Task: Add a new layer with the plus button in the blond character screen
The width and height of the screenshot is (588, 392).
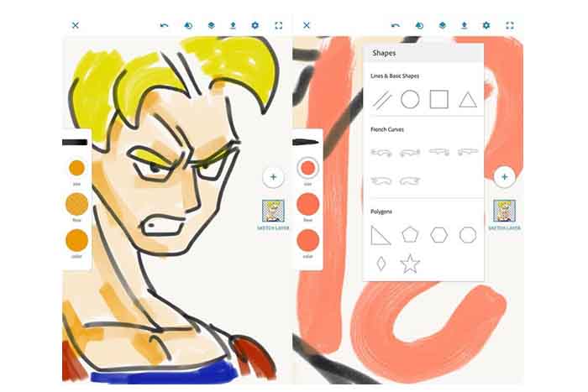Action: pyautogui.click(x=273, y=177)
